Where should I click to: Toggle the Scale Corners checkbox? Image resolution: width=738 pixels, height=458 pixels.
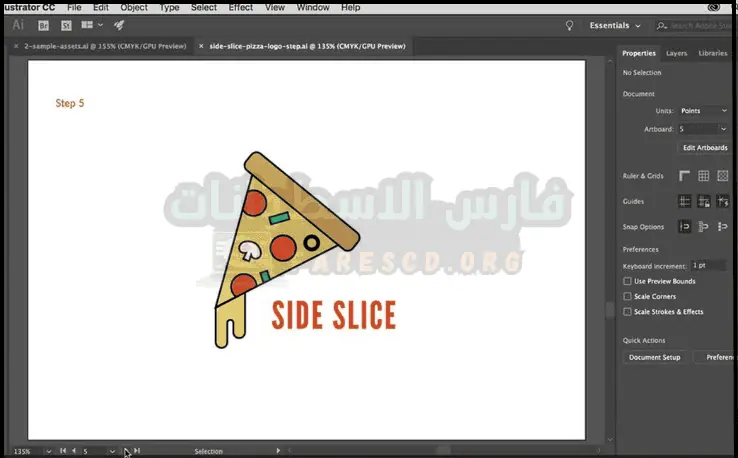tap(627, 296)
